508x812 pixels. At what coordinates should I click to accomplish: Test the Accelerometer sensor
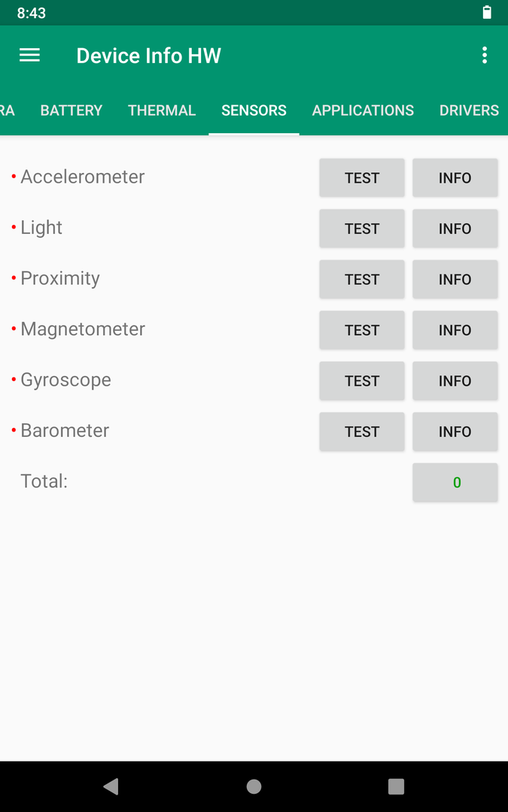(362, 177)
